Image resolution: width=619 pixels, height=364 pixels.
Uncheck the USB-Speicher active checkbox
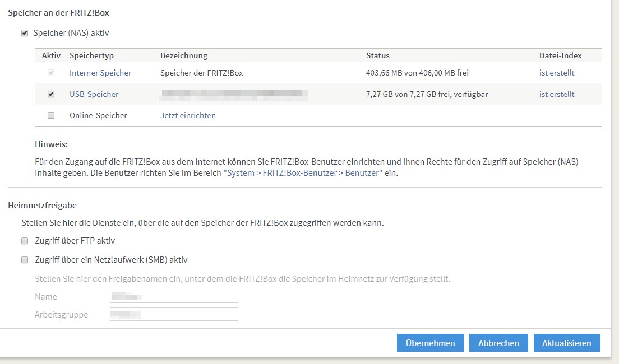point(51,94)
